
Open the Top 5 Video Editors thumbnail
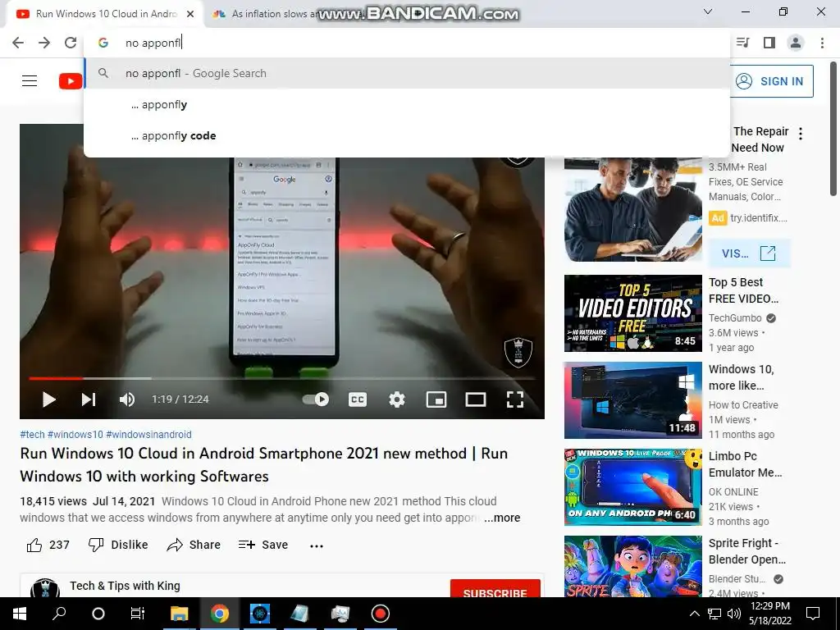pos(633,313)
